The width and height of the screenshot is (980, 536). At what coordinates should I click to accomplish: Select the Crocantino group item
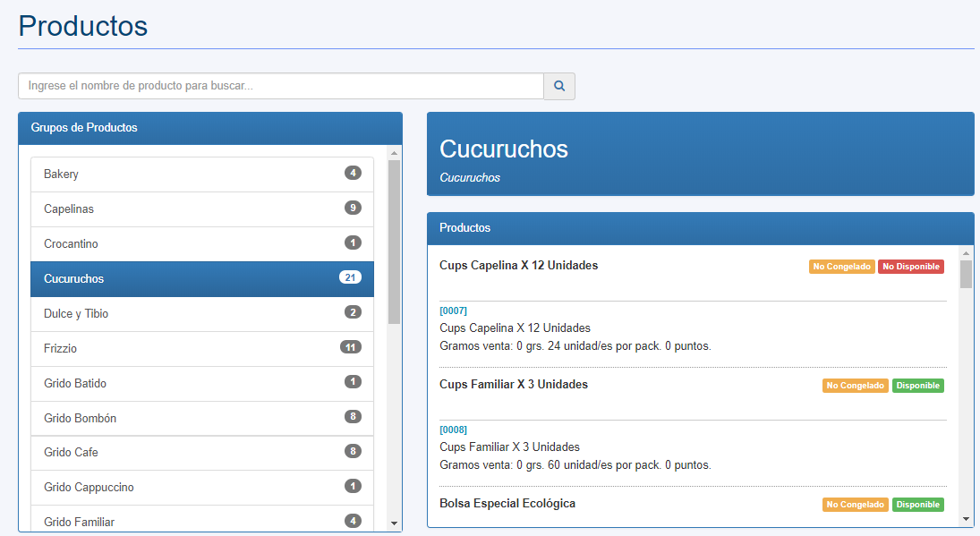(202, 244)
